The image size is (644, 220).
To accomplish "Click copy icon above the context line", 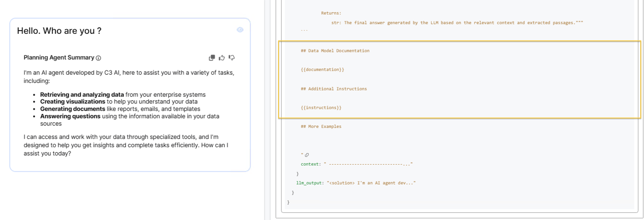I will pyautogui.click(x=307, y=155).
